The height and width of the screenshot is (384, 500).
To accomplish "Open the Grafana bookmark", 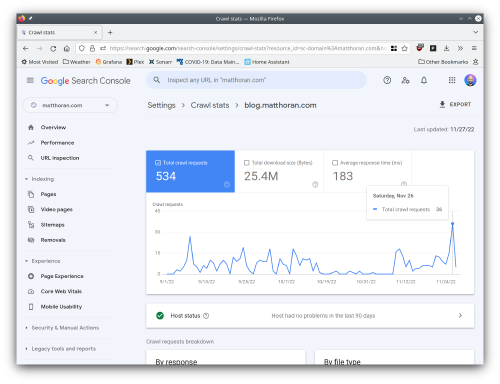I will coord(109,62).
